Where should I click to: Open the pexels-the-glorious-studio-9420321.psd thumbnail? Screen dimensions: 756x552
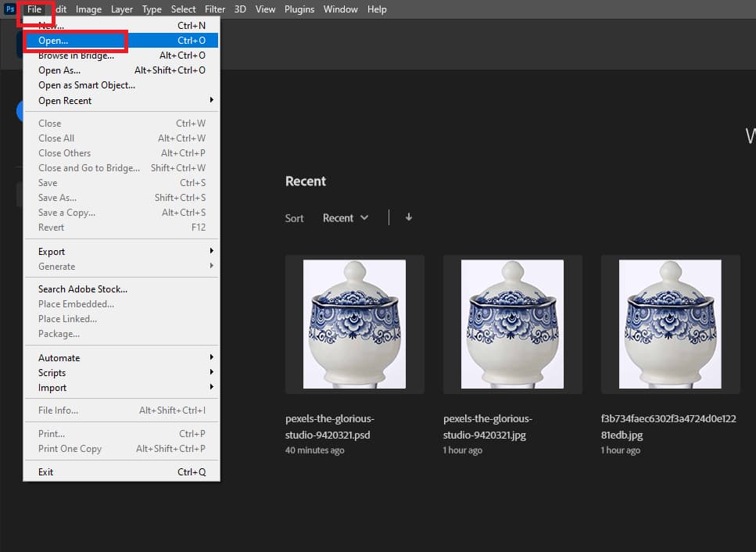pyautogui.click(x=354, y=324)
